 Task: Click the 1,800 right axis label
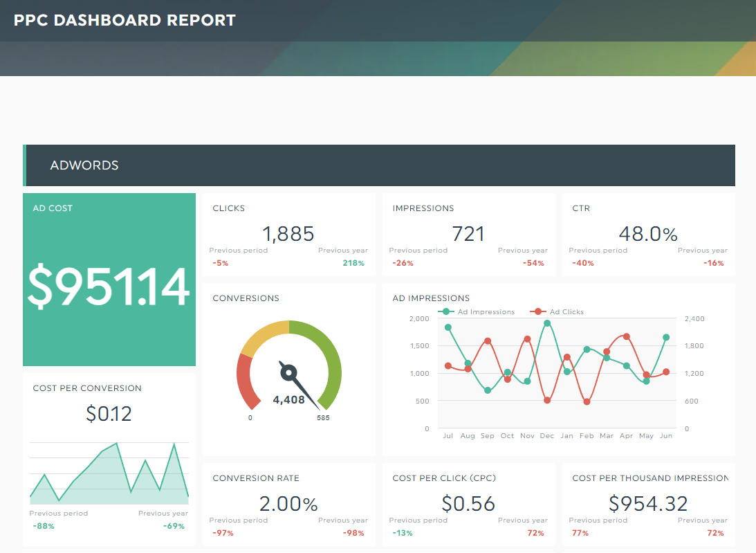click(x=694, y=345)
